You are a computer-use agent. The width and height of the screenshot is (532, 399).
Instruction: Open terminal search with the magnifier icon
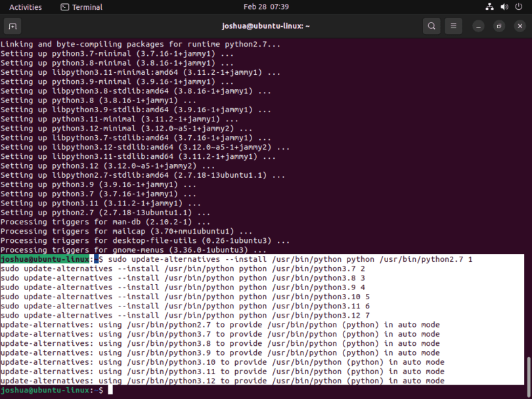432,26
